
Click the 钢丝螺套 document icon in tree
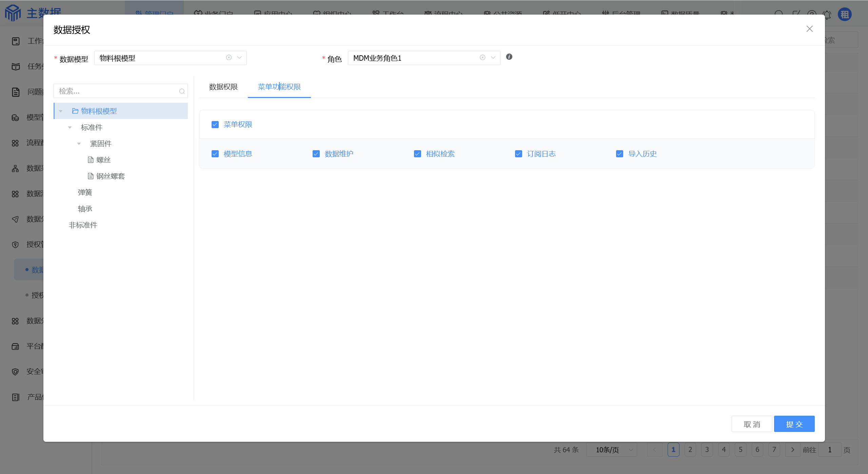coord(91,176)
